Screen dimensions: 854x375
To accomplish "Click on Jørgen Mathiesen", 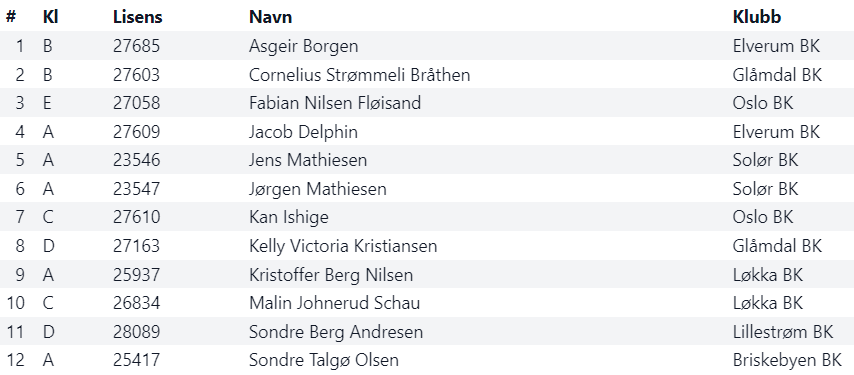I will 318,189.
